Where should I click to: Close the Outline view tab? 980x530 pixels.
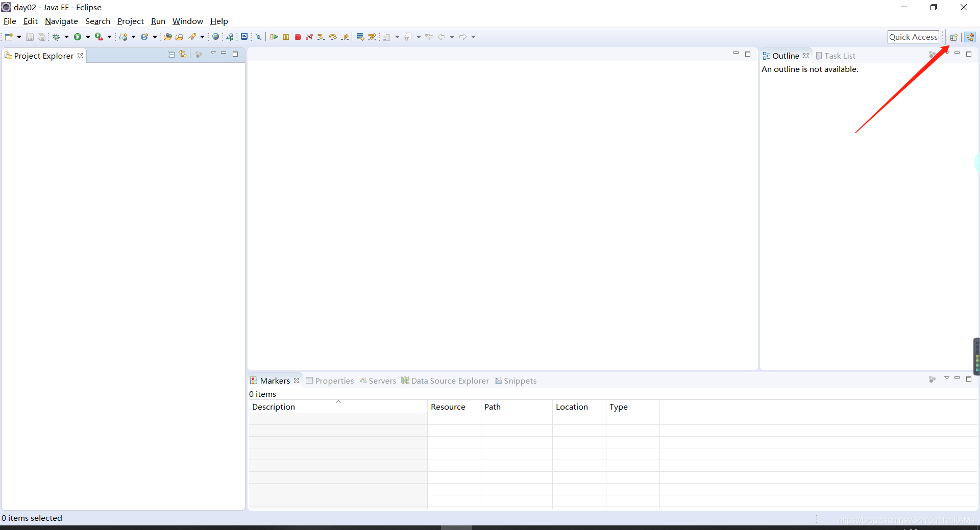pos(806,56)
